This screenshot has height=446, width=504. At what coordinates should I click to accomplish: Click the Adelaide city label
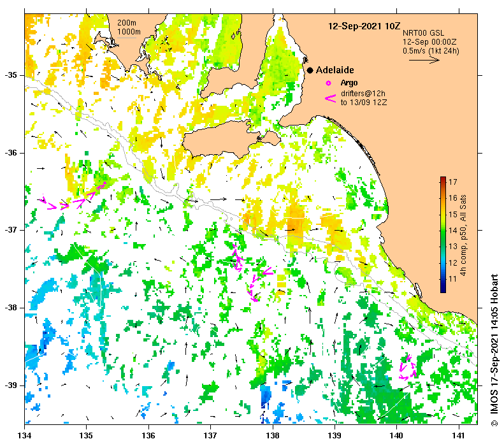click(x=335, y=70)
